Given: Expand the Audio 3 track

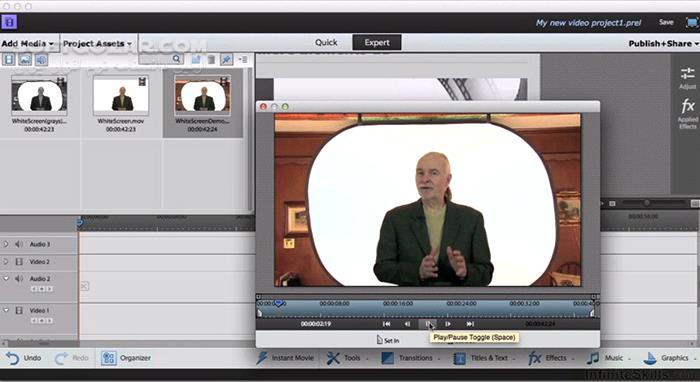Looking at the screenshot, I should [6, 244].
